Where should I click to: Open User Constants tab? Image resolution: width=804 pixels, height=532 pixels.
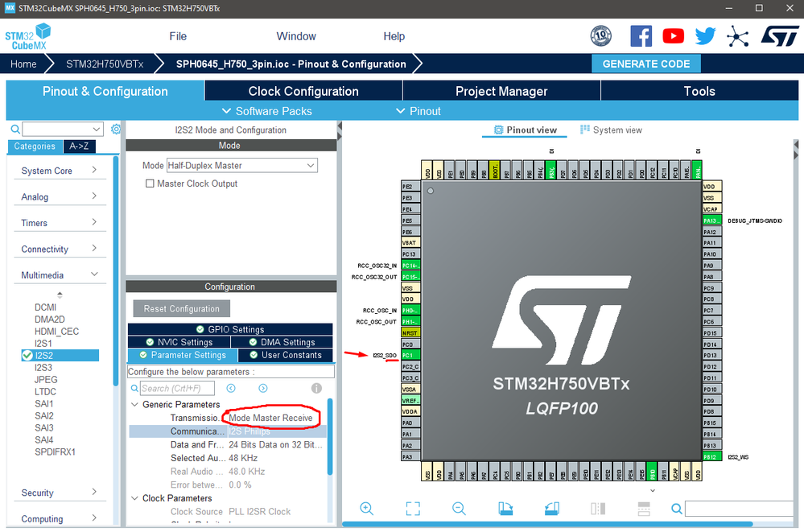tap(286, 355)
